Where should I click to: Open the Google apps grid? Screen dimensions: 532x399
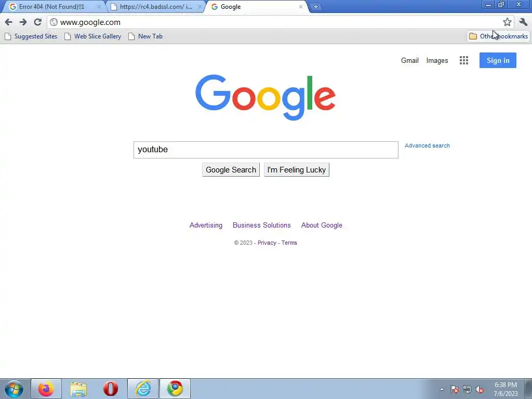464,60
